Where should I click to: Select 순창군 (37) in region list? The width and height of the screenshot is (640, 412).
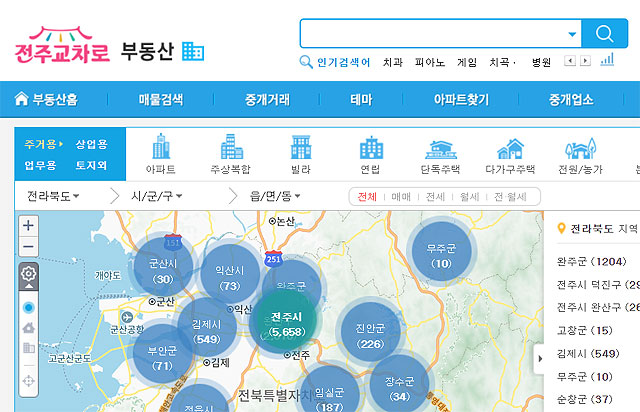[585, 399]
